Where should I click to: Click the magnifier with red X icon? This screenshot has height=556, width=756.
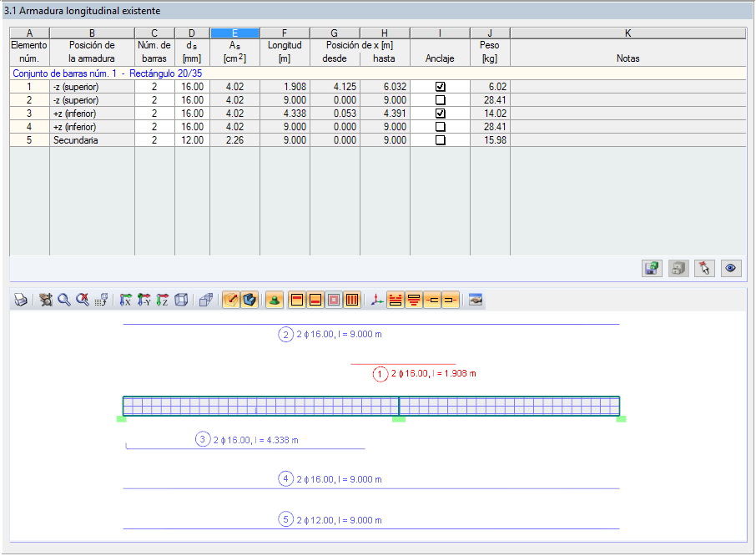83,300
